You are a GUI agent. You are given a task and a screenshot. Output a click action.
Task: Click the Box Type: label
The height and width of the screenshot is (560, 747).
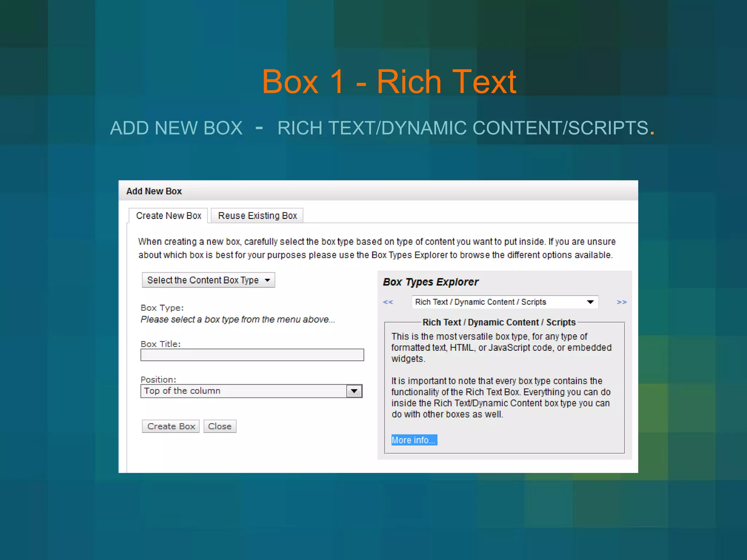coord(162,308)
